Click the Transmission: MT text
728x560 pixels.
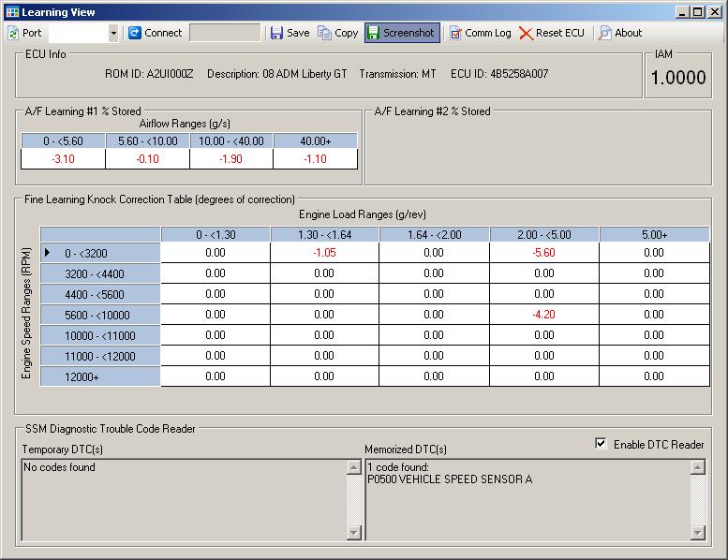coord(397,74)
